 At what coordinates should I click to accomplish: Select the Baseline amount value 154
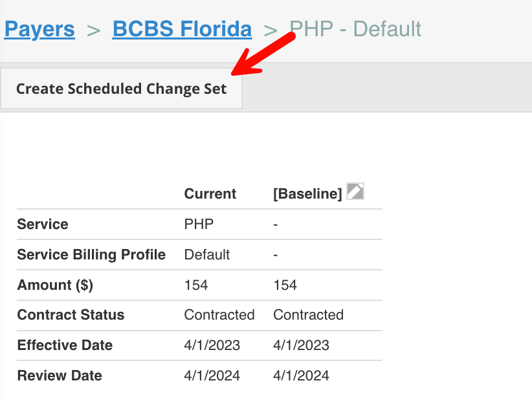(x=285, y=285)
